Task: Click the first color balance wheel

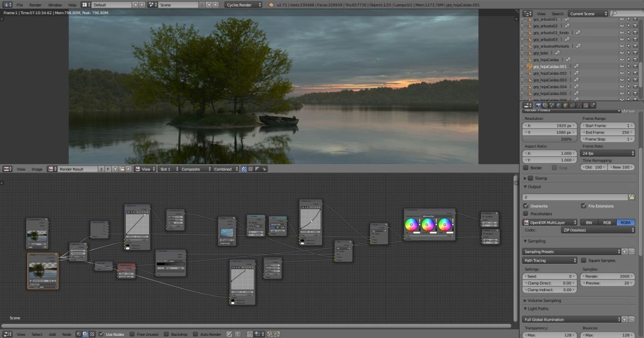Action: coord(412,224)
